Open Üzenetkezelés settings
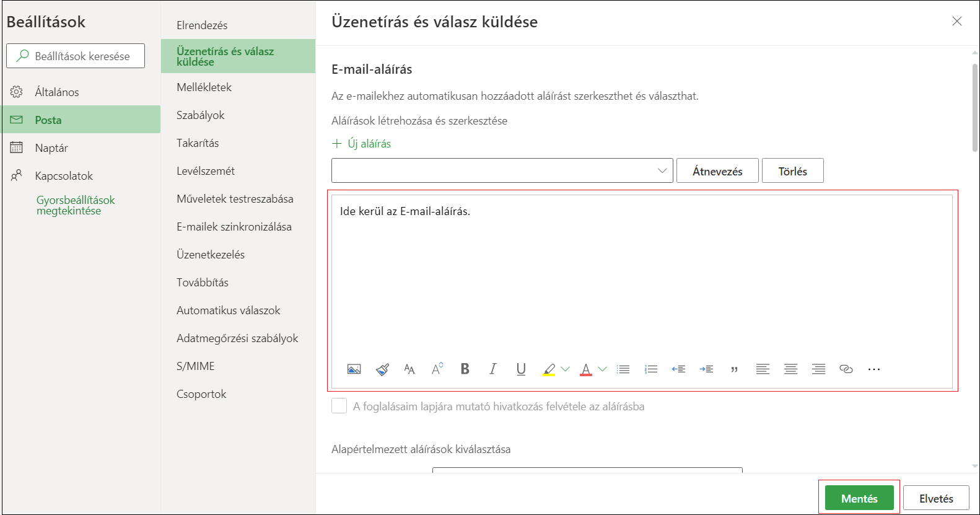980x515 pixels. (211, 255)
